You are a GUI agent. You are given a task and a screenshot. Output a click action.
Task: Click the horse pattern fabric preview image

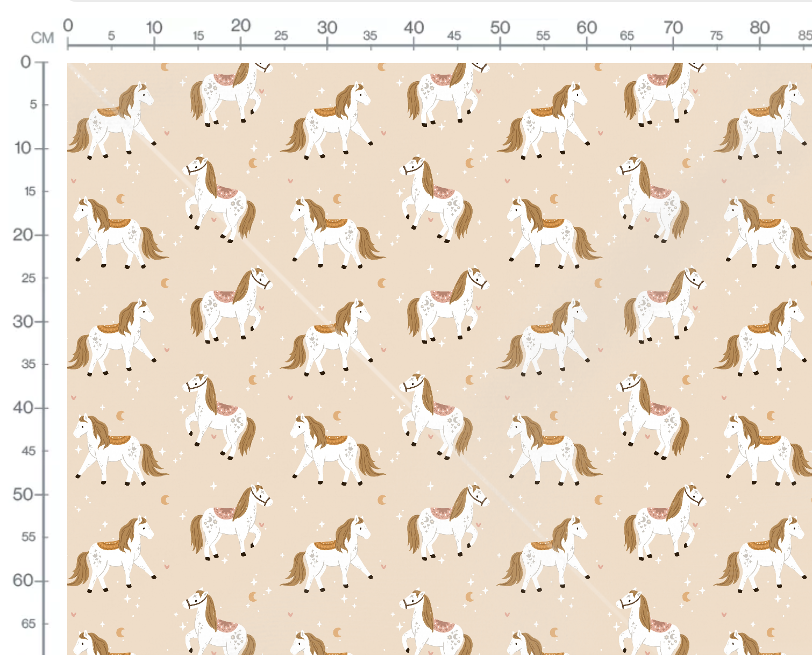point(439,359)
